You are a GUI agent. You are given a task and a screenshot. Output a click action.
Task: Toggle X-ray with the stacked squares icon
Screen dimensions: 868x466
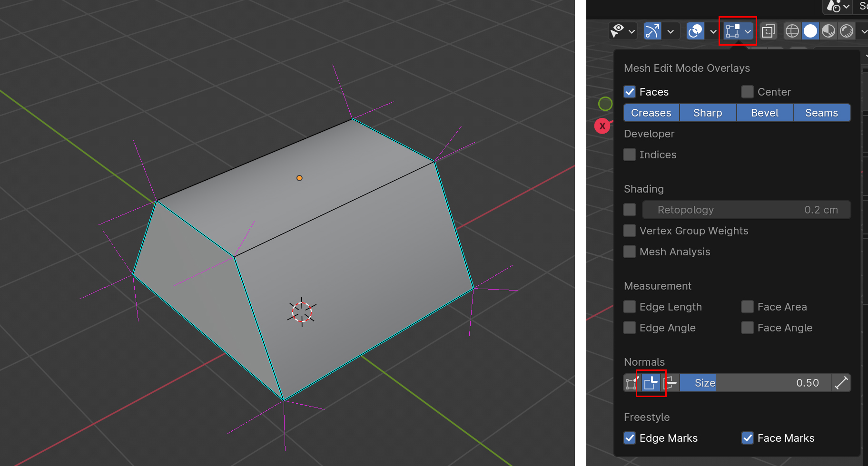point(768,31)
